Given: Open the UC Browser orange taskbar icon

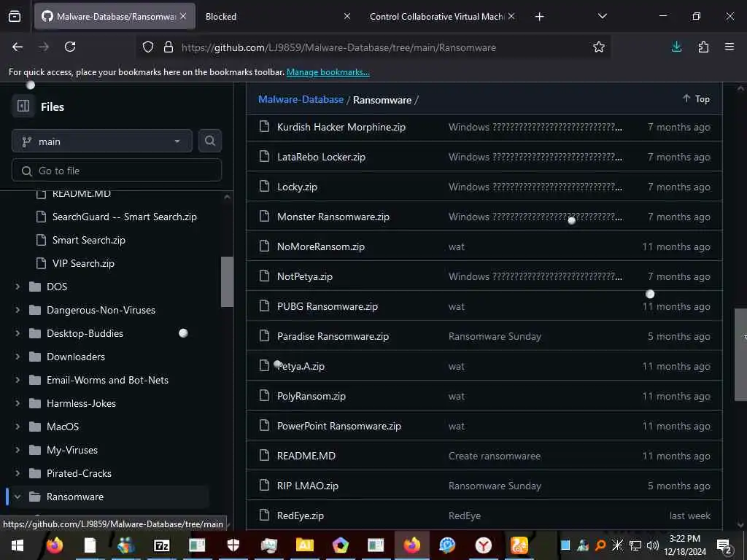Looking at the screenshot, I should (x=519, y=545).
